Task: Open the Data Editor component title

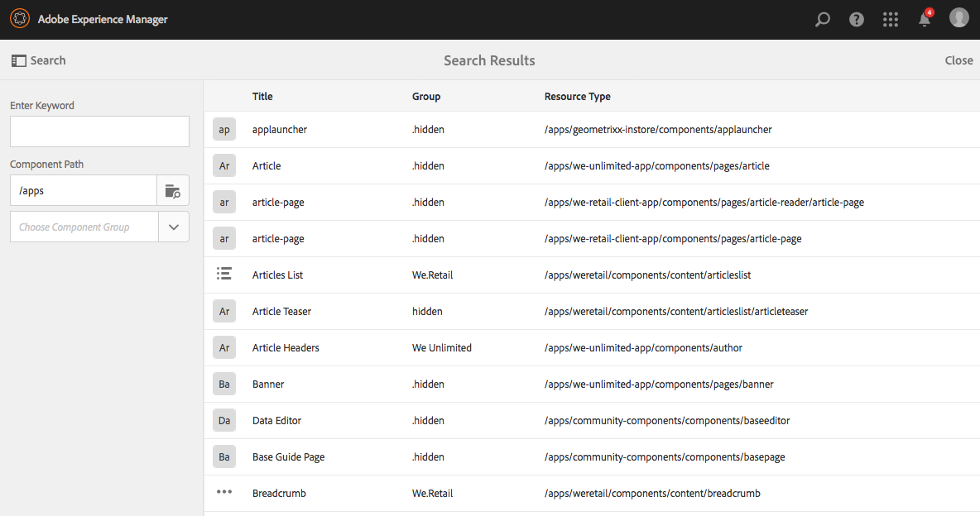Action: [x=277, y=420]
